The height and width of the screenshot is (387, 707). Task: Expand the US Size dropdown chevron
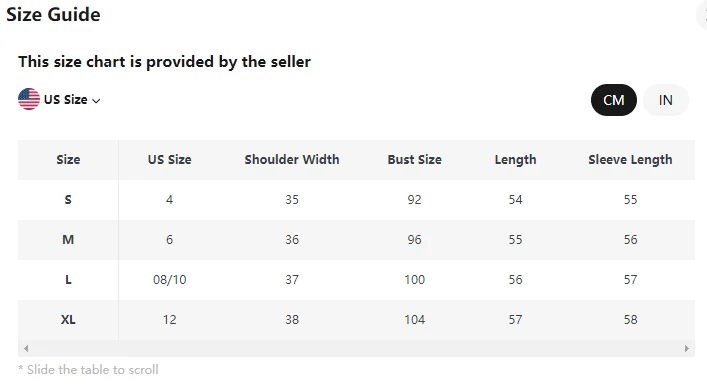point(96,101)
